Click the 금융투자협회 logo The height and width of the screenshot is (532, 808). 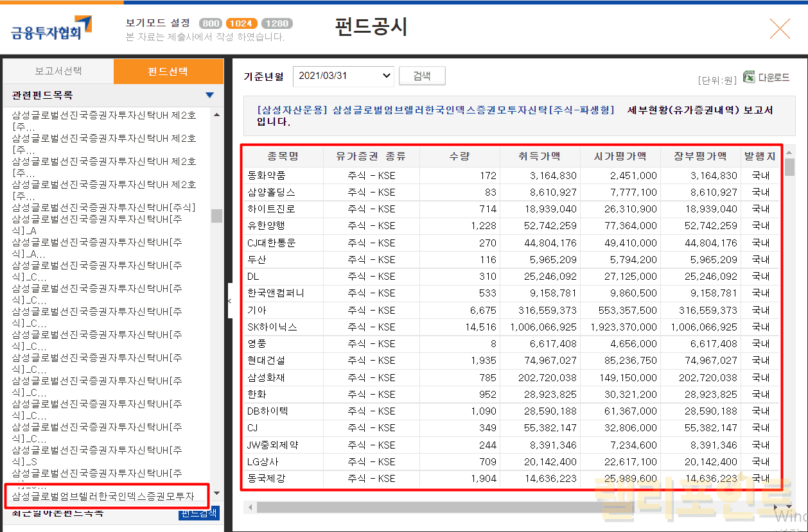51,28
